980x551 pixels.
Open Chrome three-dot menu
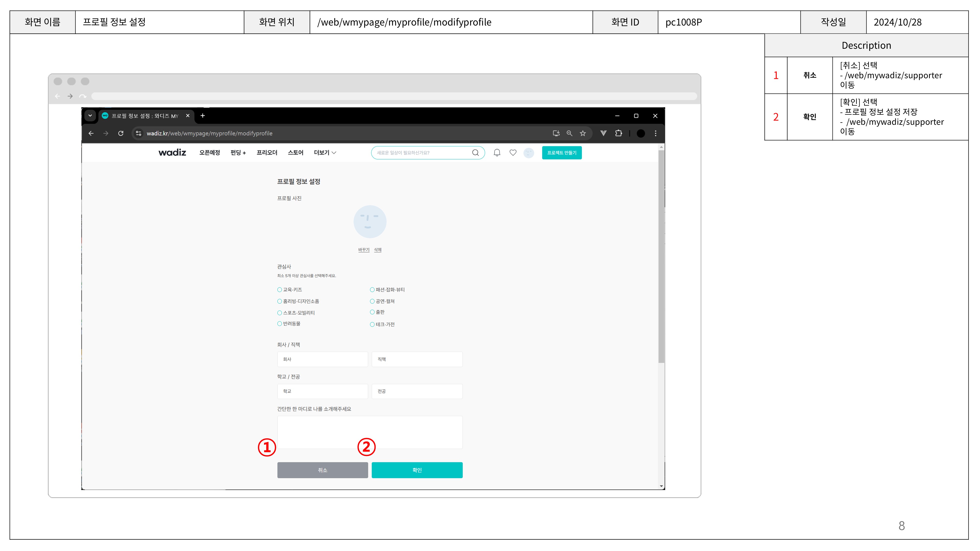[x=655, y=133]
